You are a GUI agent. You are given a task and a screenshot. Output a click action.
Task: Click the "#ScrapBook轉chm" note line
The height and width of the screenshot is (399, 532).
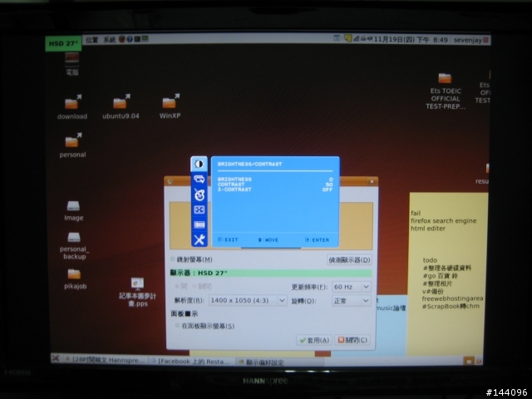pyautogui.click(x=451, y=307)
